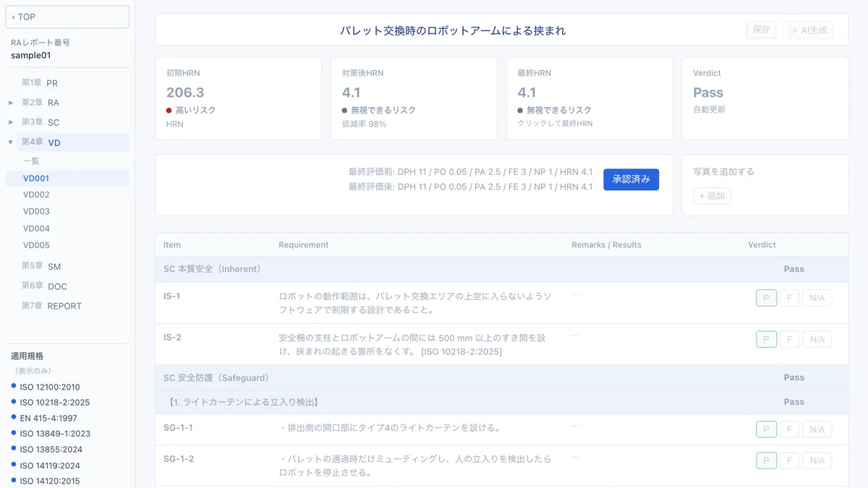Mark SG-1-1 as F (fail)
The height and width of the screenshot is (488, 868).
coord(789,429)
